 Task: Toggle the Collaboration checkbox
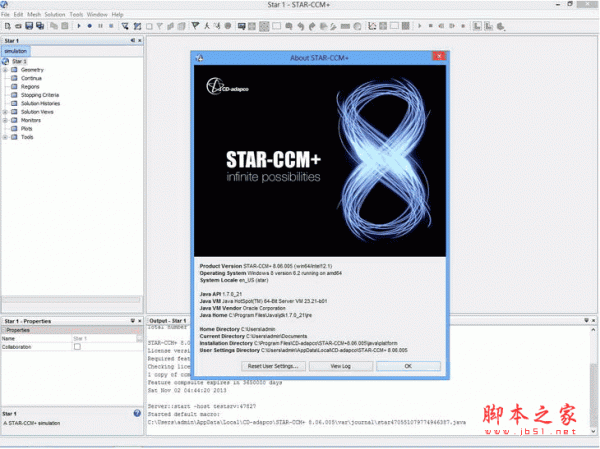point(77,347)
